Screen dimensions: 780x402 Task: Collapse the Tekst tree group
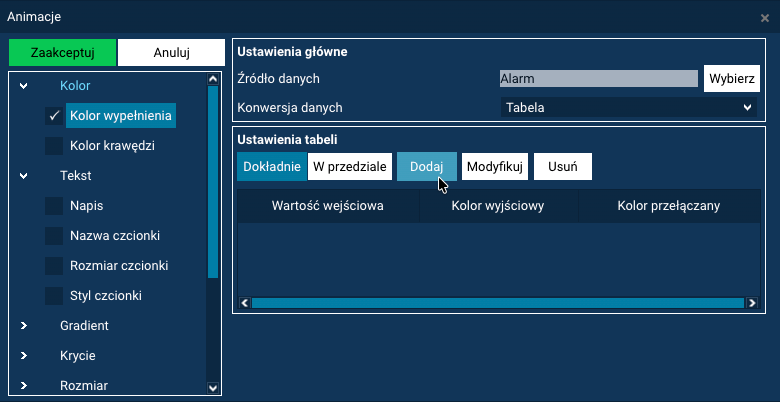coord(24,176)
